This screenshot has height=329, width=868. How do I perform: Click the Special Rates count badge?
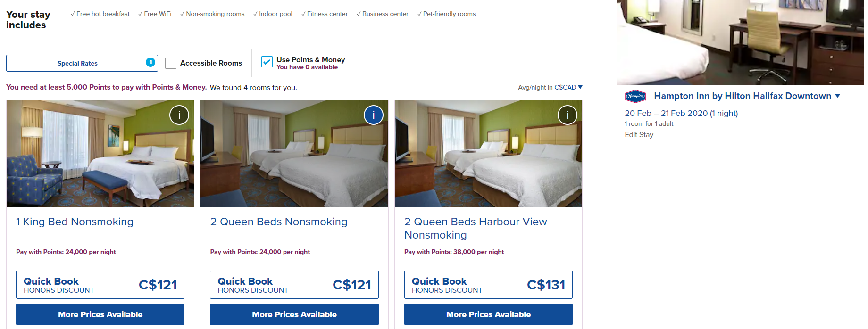pos(150,62)
